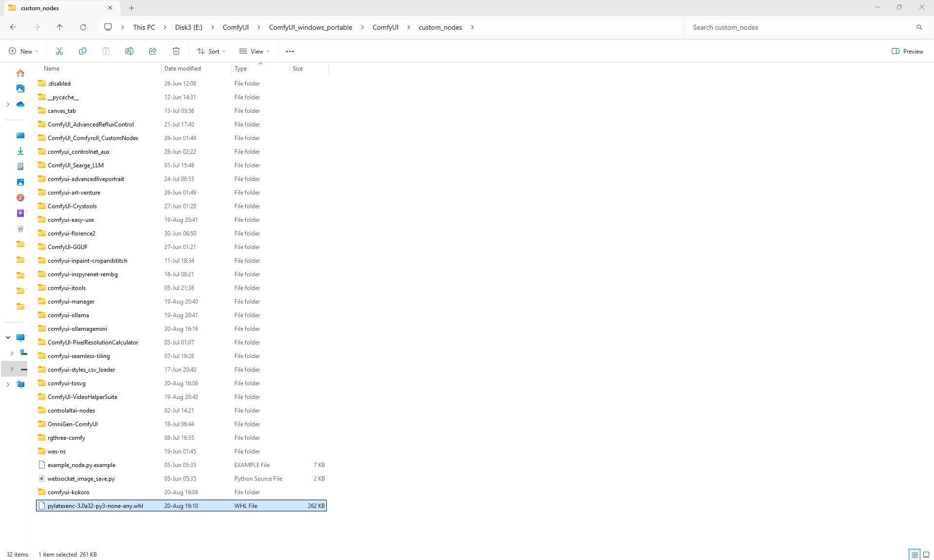Click the Delete trash icon

pos(176,51)
